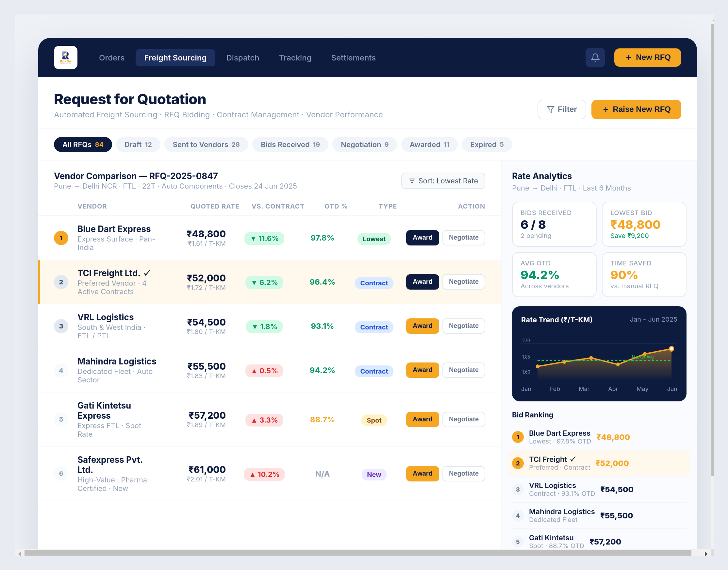
Task: Click VRL Logistics in Bid Ranking list
Action: (x=599, y=489)
